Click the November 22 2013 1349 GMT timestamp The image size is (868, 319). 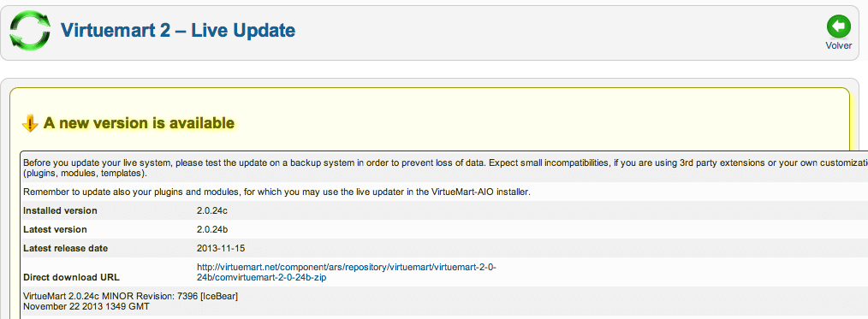86,305
